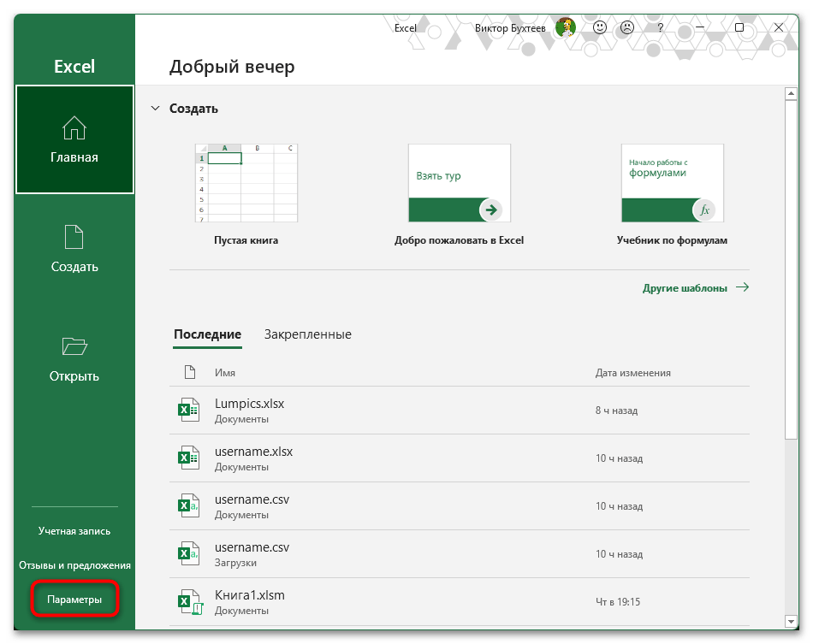
Task: Open Учетная запись settings
Action: [74, 530]
